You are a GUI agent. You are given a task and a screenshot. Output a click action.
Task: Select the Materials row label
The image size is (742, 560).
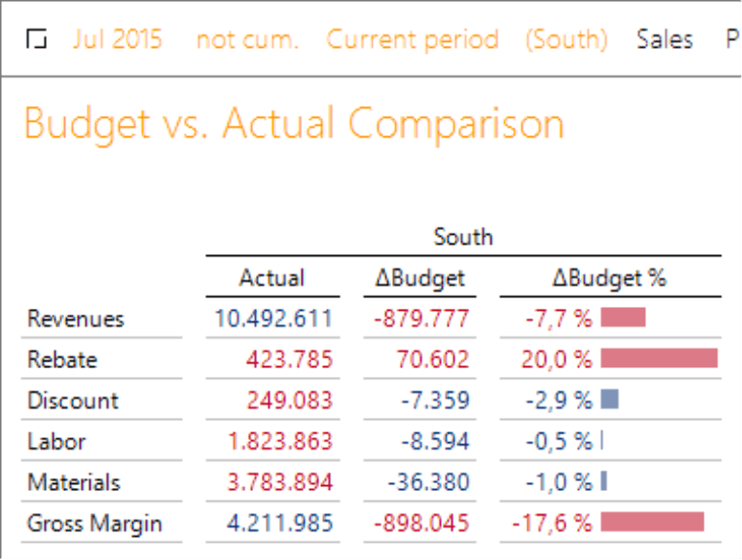pos(74,481)
